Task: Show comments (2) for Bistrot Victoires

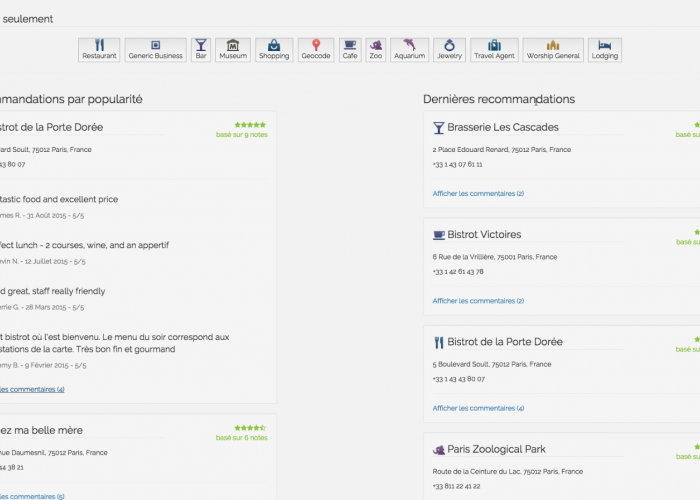Action: pyautogui.click(x=478, y=301)
